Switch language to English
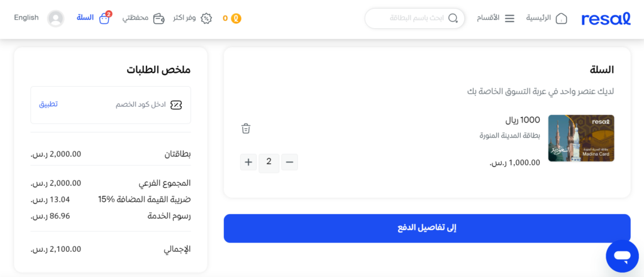 pyautogui.click(x=26, y=18)
